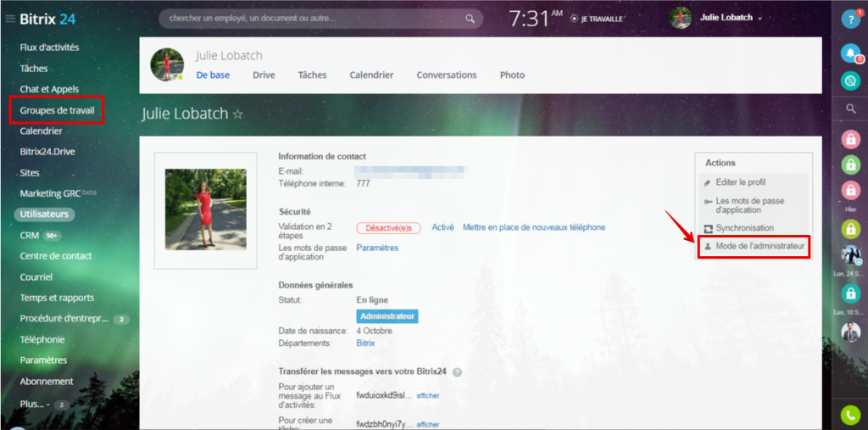Open Paramètres link for application passwords
The width and height of the screenshot is (868, 430).
(377, 249)
